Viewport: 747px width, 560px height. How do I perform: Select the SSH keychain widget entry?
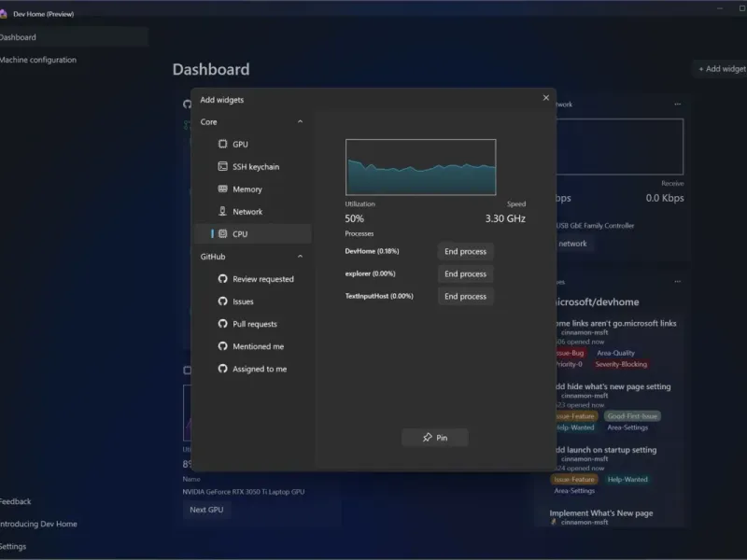[x=253, y=166]
